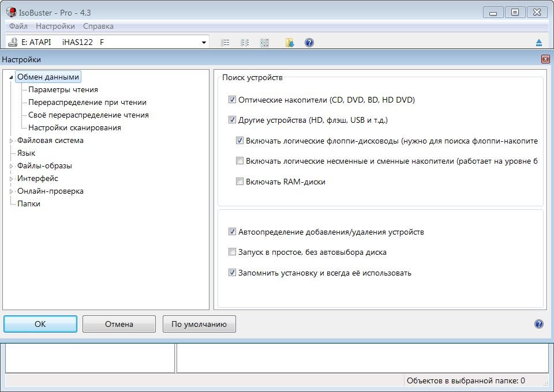Open the Файл menu
Image resolution: width=554 pixels, height=392 pixels.
[x=18, y=26]
